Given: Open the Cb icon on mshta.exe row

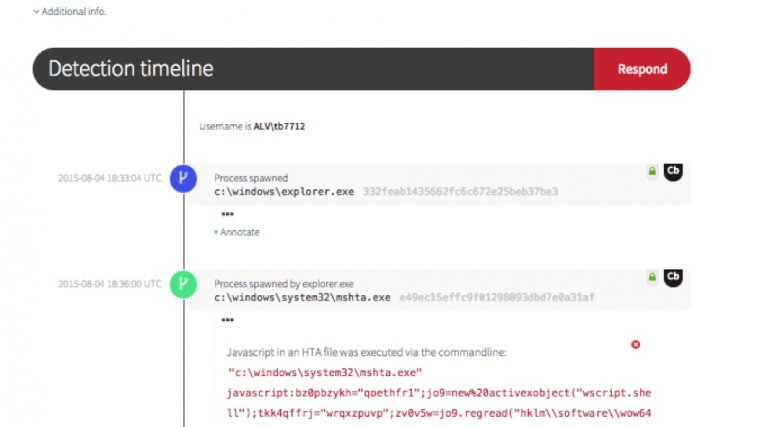Looking at the screenshot, I should pos(673,277).
